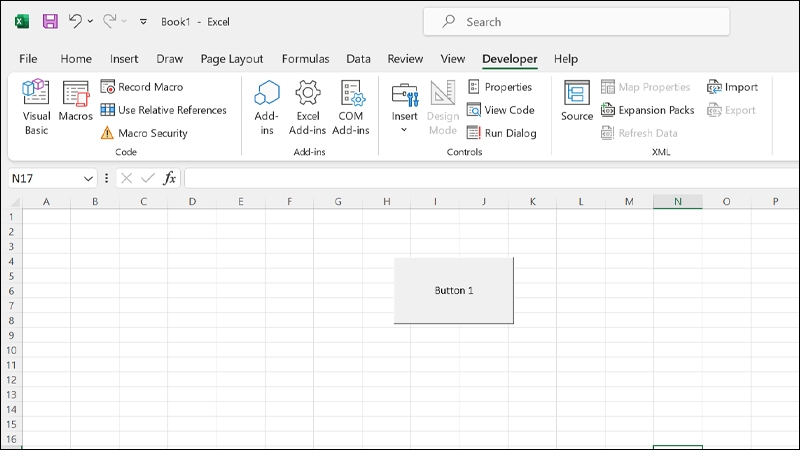Open Excel Add-ins manager
Screen dimensions: 800x450
point(308,107)
